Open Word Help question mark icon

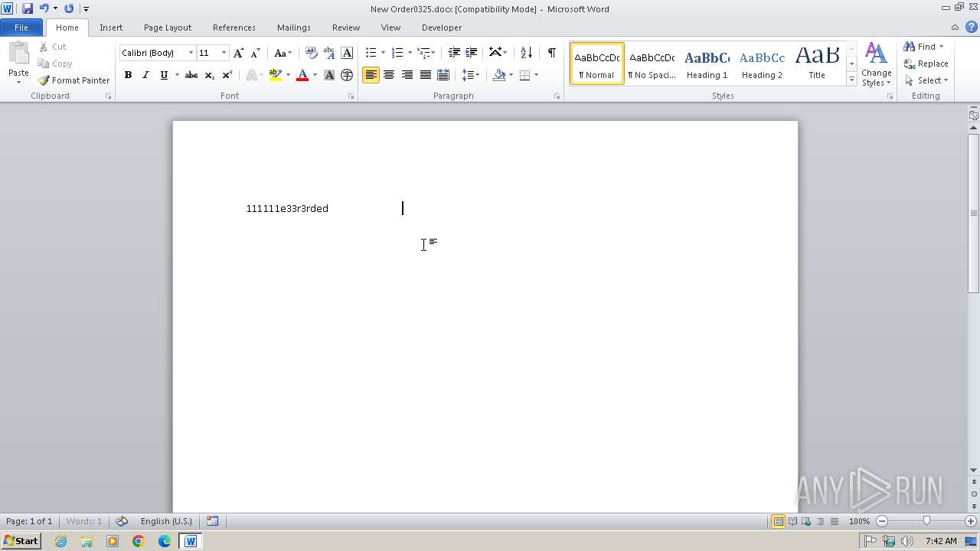click(x=971, y=27)
